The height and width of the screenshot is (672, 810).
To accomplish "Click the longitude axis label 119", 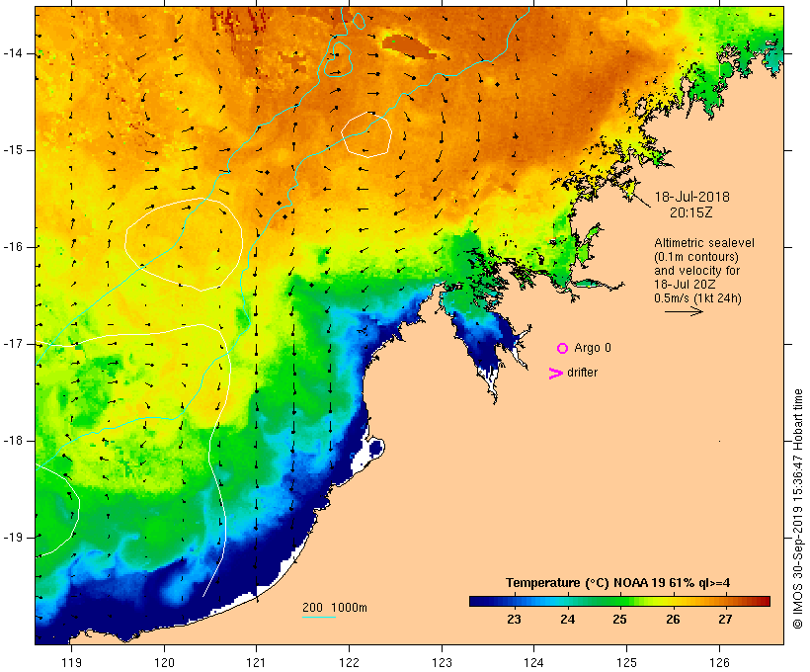I will (71, 663).
